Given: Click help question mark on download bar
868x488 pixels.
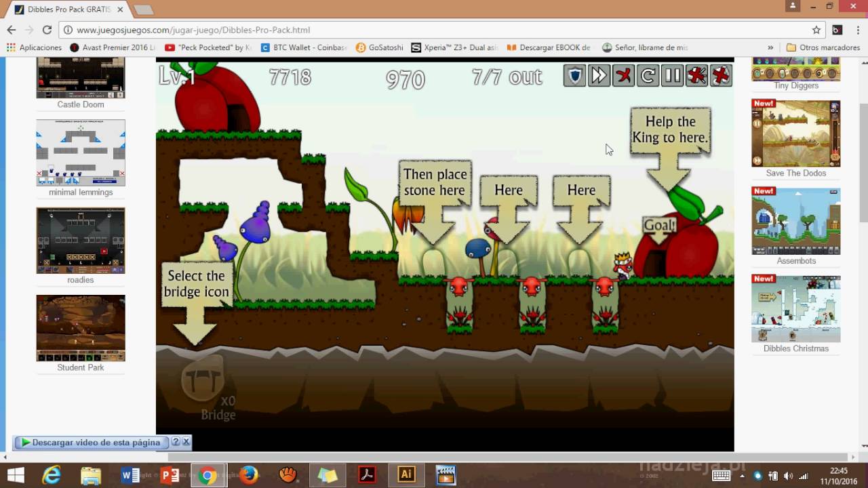Looking at the screenshot, I should [176, 442].
